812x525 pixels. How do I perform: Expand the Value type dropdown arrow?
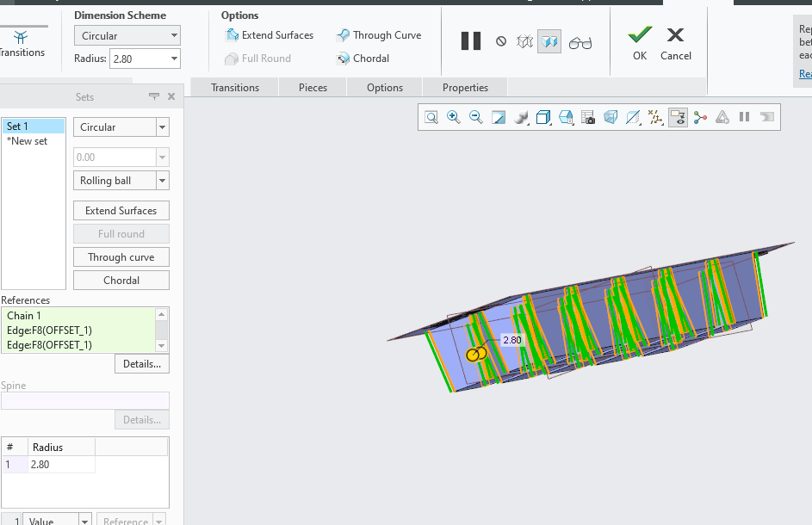click(x=85, y=520)
